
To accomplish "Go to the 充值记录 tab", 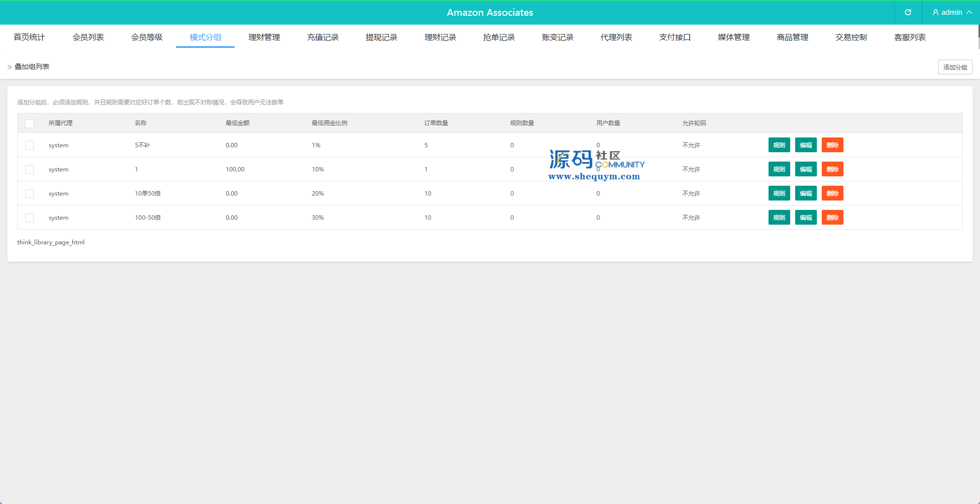I will 322,37.
